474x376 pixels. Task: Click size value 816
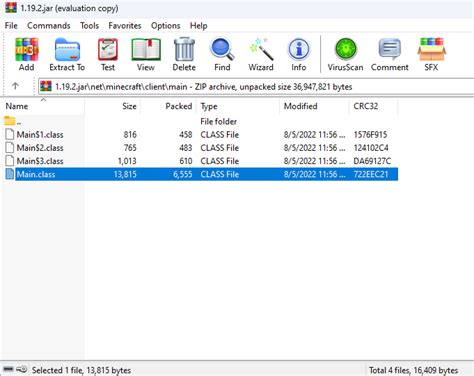(x=130, y=135)
